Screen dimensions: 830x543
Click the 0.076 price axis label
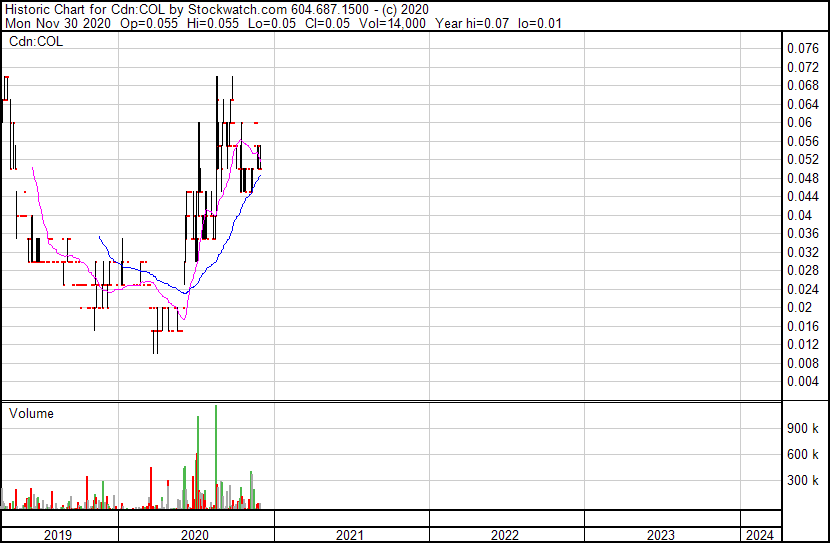pyautogui.click(x=803, y=48)
